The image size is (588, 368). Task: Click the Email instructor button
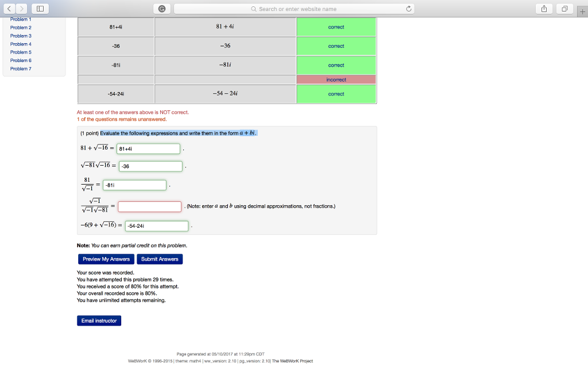coord(99,320)
